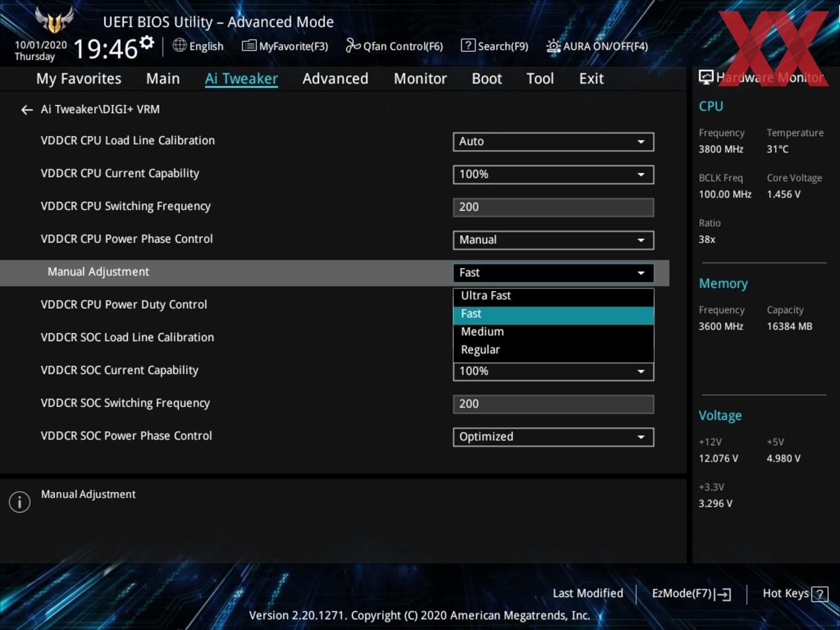Click the MyFavorite list icon
The height and width of the screenshot is (630, 840).
249,46
